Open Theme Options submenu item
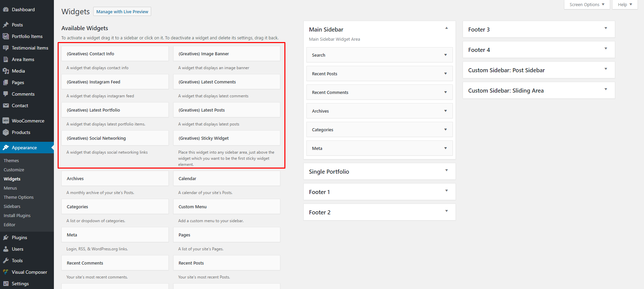This screenshot has width=644, height=289. [x=19, y=197]
